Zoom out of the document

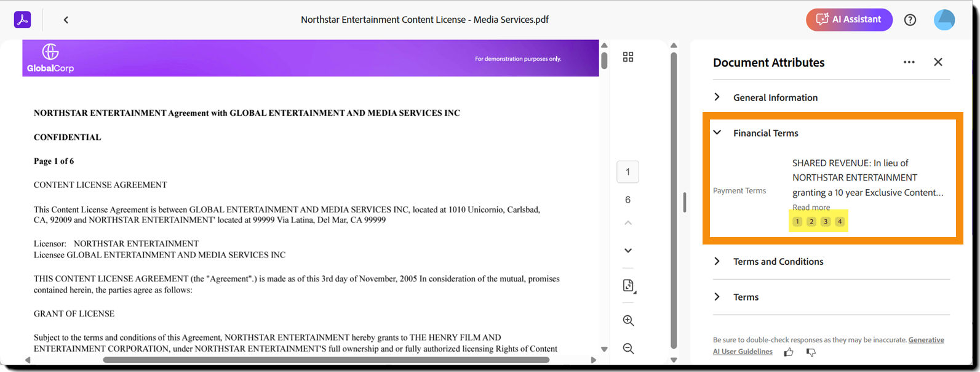pos(628,349)
